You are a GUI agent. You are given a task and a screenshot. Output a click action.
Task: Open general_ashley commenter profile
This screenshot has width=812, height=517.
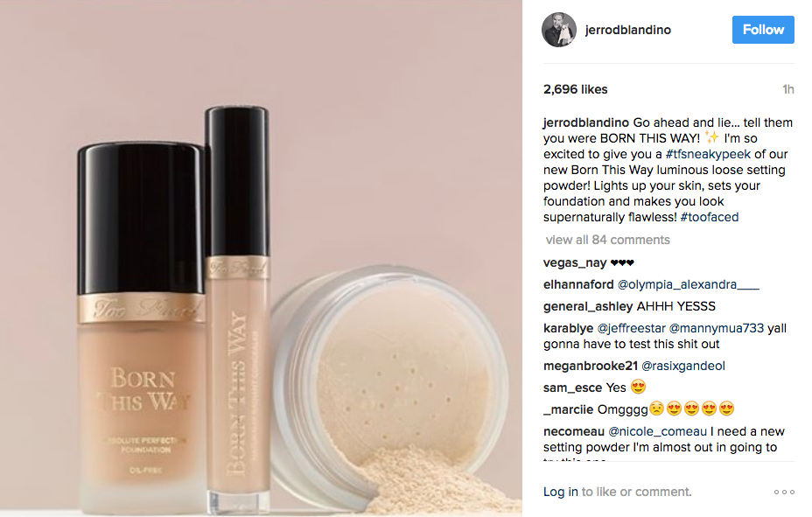(588, 306)
